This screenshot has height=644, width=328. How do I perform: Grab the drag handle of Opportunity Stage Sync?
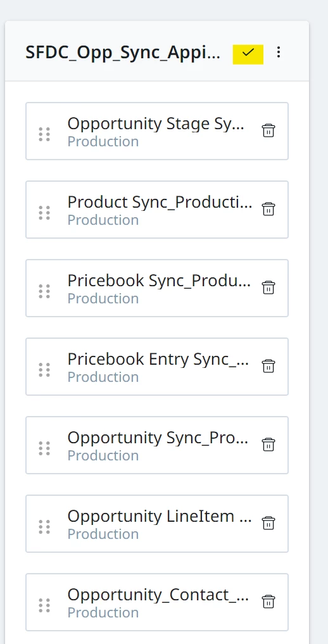point(44,134)
